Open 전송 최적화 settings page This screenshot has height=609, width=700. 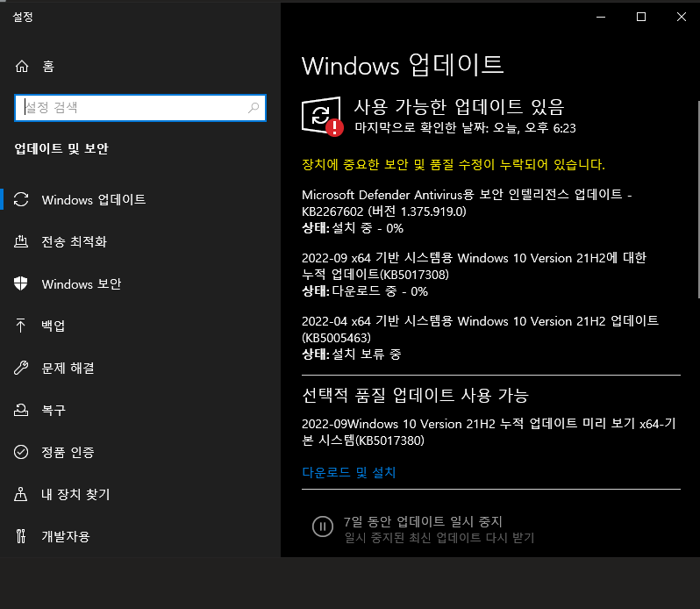click(x=140, y=242)
